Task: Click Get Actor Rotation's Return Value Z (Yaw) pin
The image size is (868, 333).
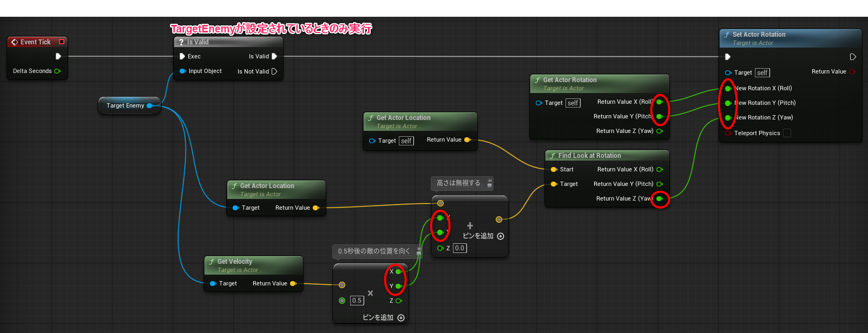Action: click(660, 131)
